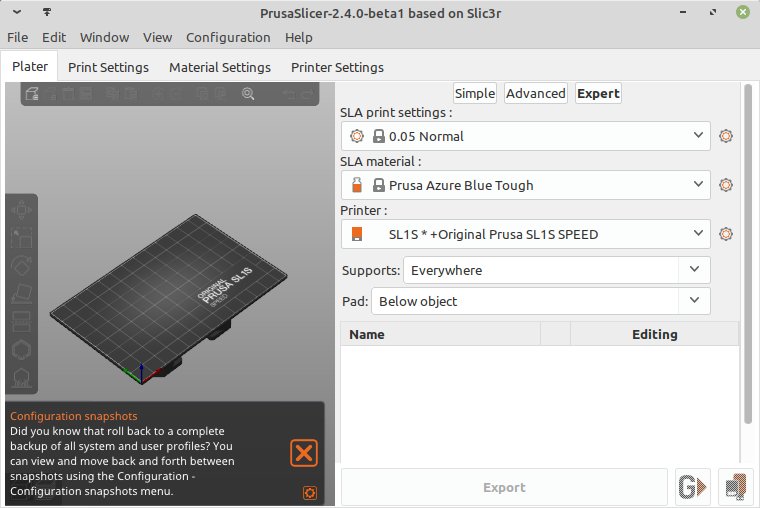This screenshot has height=508, width=760.
Task: Switch to Expert mode
Action: (598, 94)
